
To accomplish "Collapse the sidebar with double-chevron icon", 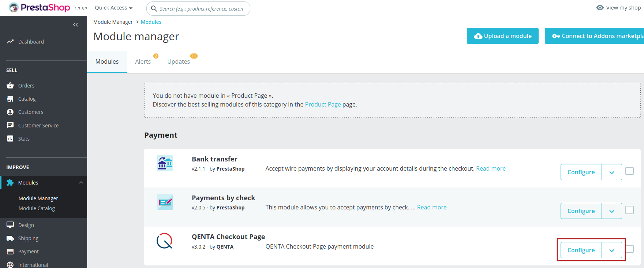I will click(x=76, y=25).
